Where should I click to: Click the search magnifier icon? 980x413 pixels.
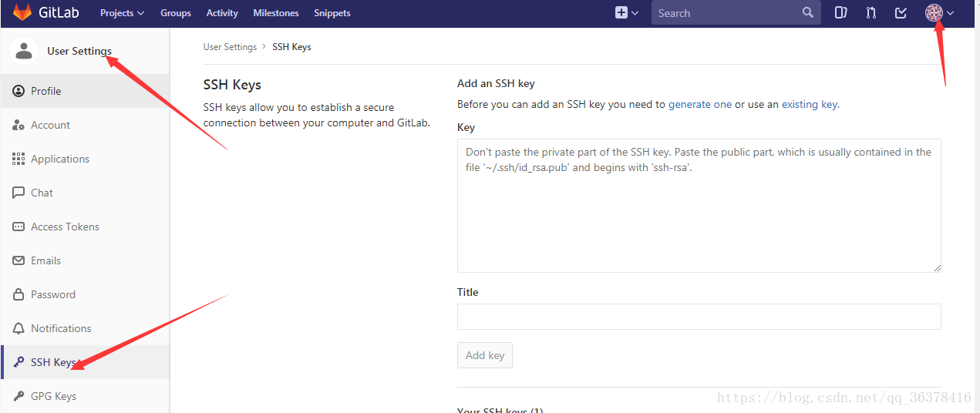click(807, 13)
